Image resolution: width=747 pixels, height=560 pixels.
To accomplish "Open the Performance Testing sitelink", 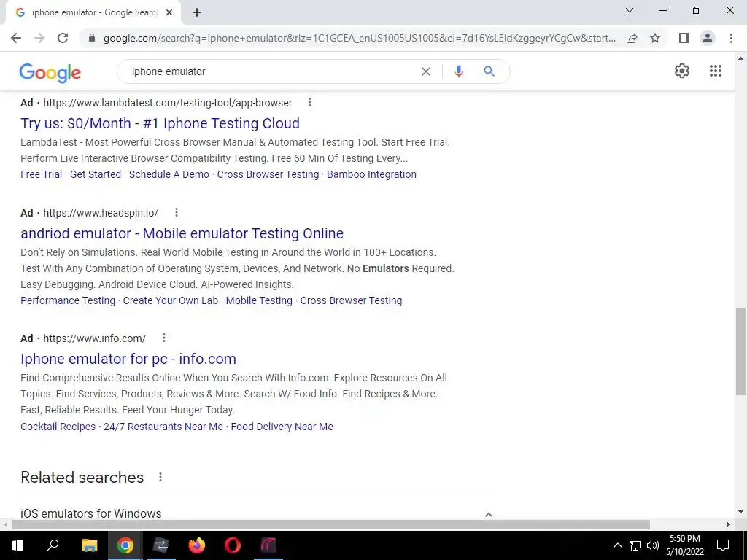I will (x=68, y=300).
